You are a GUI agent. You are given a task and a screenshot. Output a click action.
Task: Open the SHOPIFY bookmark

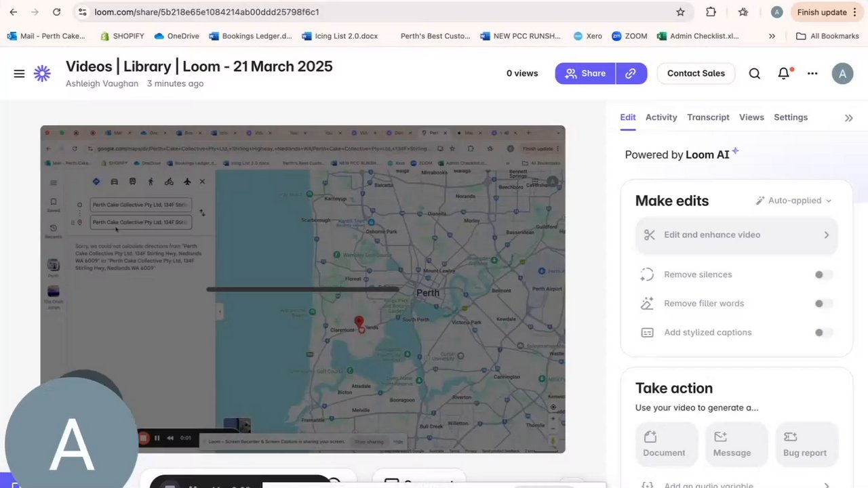pyautogui.click(x=123, y=36)
